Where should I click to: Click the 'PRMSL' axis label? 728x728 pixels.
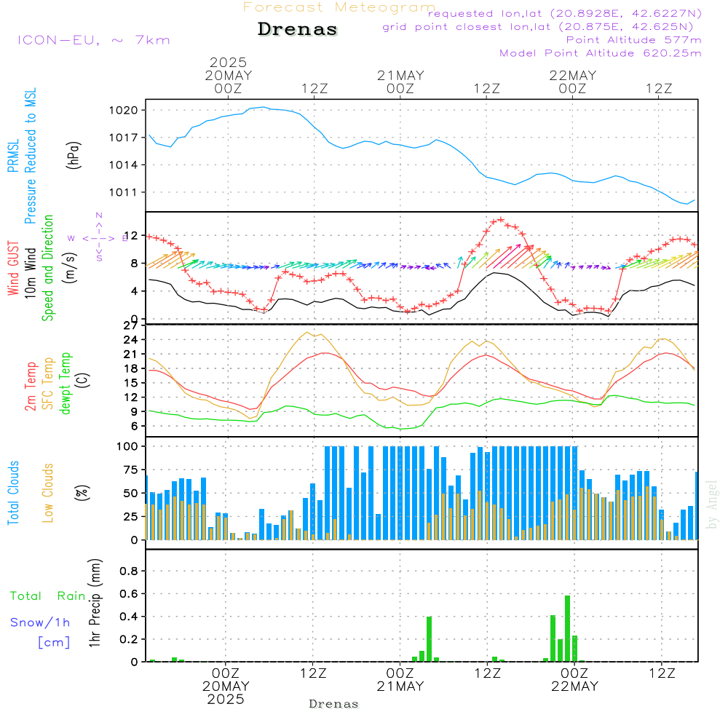(x=13, y=156)
